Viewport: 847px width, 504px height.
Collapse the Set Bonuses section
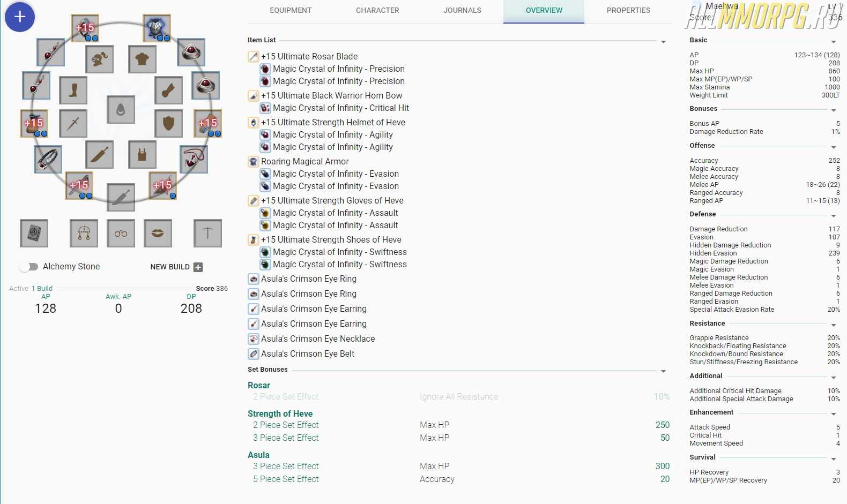tap(664, 371)
